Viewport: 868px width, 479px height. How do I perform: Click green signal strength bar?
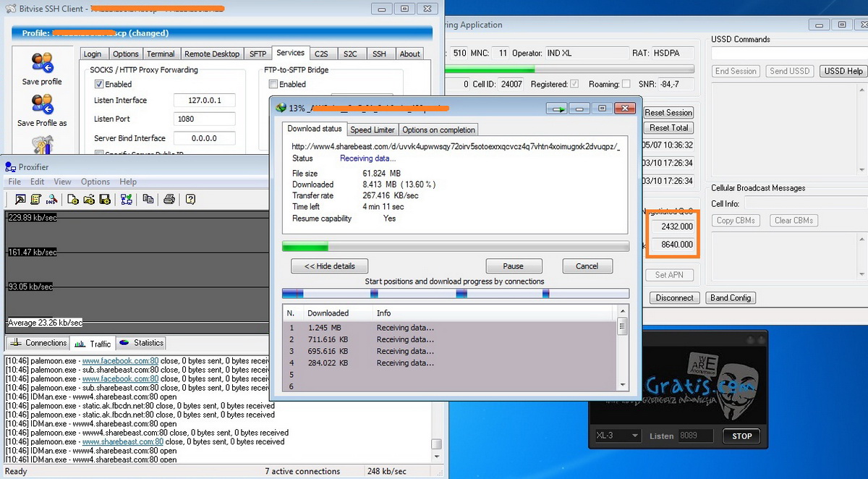569,69
